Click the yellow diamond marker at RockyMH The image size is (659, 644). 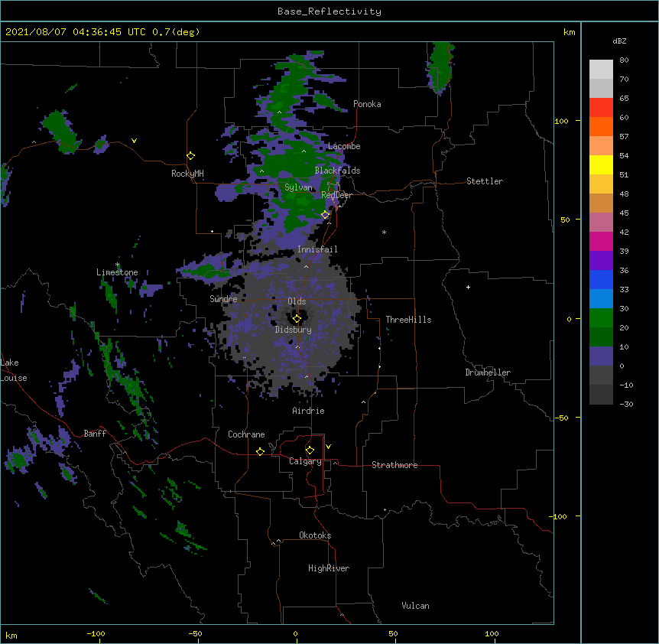[190, 156]
